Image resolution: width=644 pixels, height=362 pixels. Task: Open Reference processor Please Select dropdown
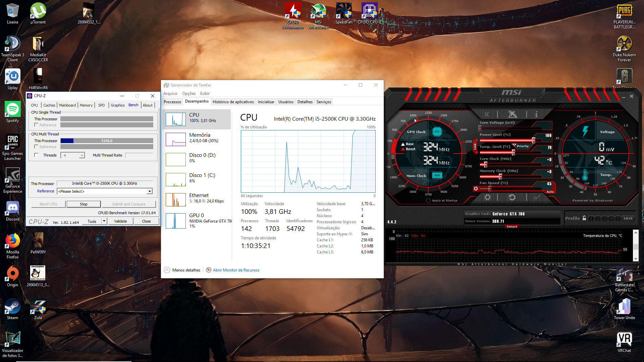[x=105, y=191]
